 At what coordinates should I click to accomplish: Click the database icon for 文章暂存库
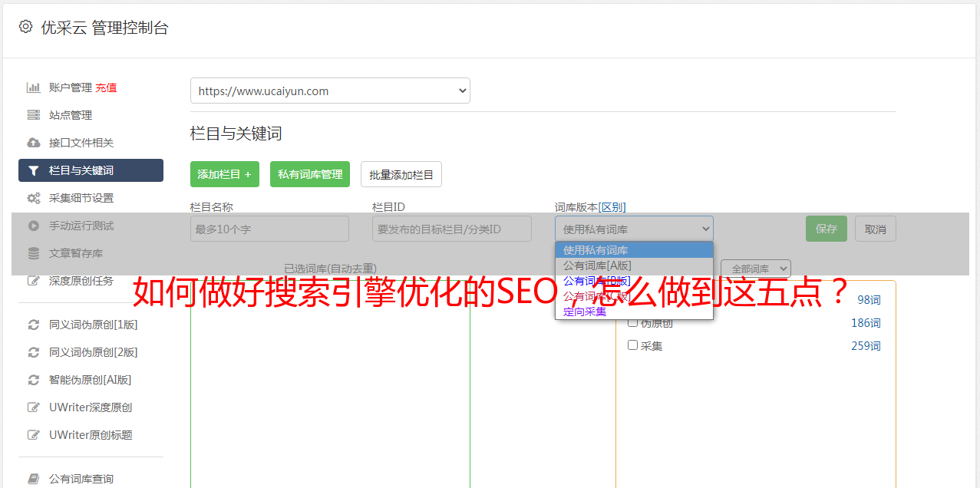(x=34, y=253)
